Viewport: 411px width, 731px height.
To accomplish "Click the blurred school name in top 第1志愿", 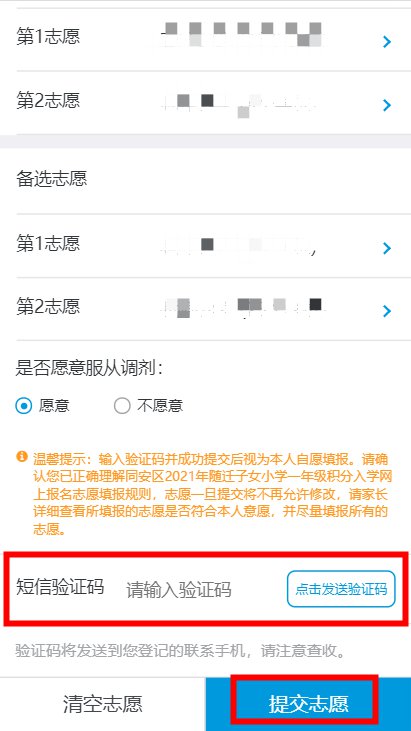I will click(241, 34).
